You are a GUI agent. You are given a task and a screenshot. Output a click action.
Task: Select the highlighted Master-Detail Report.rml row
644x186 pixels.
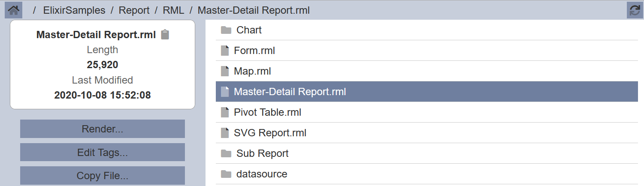pyautogui.click(x=427, y=92)
